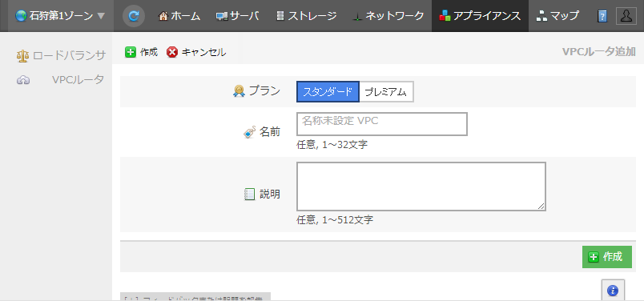Click the green 作成 button at bottom
The image size is (644, 301).
coord(606,257)
